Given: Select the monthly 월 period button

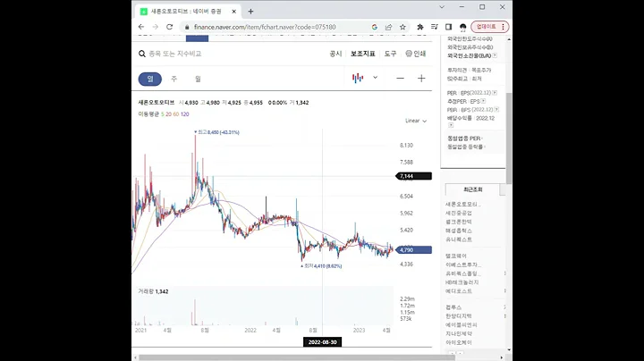Looking at the screenshot, I should 198,79.
